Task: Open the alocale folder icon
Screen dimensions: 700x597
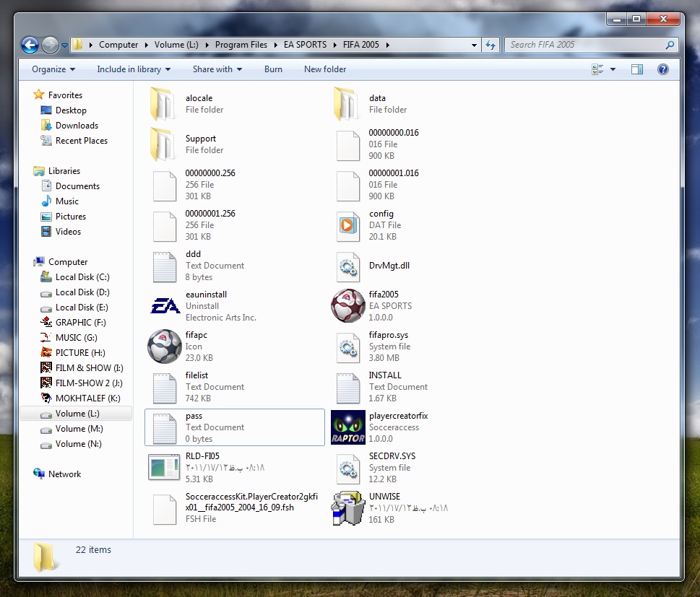Action: click(x=163, y=104)
